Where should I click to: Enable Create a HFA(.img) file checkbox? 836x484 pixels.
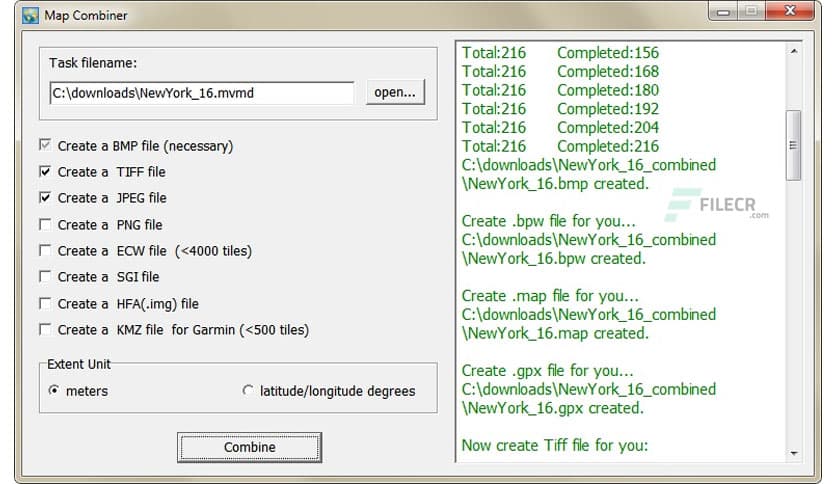(45, 303)
